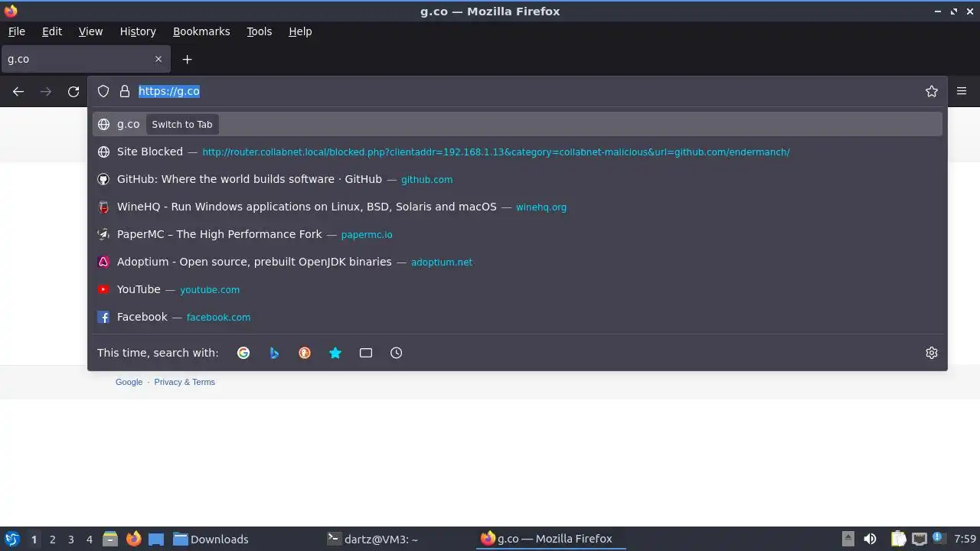The width and height of the screenshot is (980, 551).
Task: Choose the Adoptium OpenJDK binaries suggestion title
Action: pyautogui.click(x=254, y=262)
